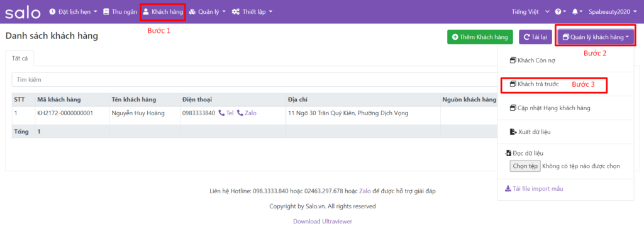Click address 11 Ngõ 30 Trần Quý Kiên
The image size is (644, 238).
pyautogui.click(x=348, y=113)
